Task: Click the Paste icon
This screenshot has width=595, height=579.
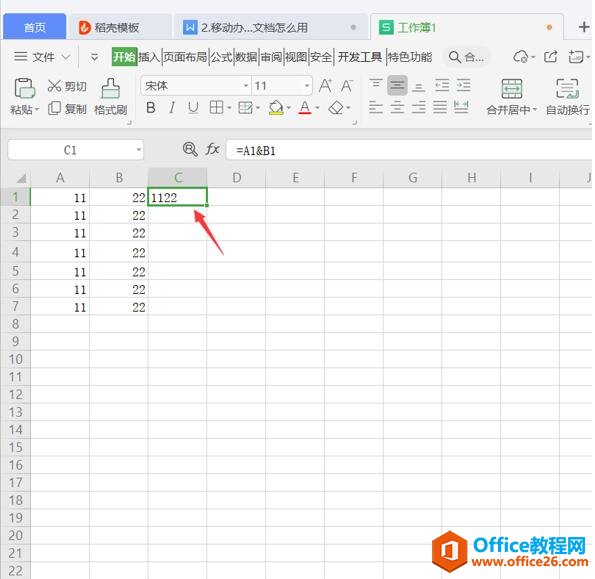Action: click(x=25, y=88)
